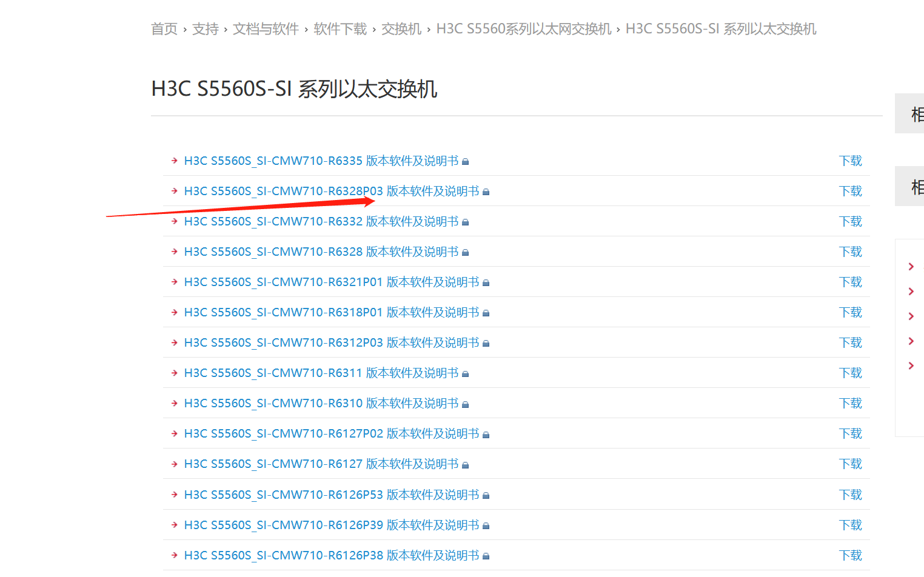
Task: Click the red bullet arrow before R6310 entry
Action: pyautogui.click(x=175, y=403)
